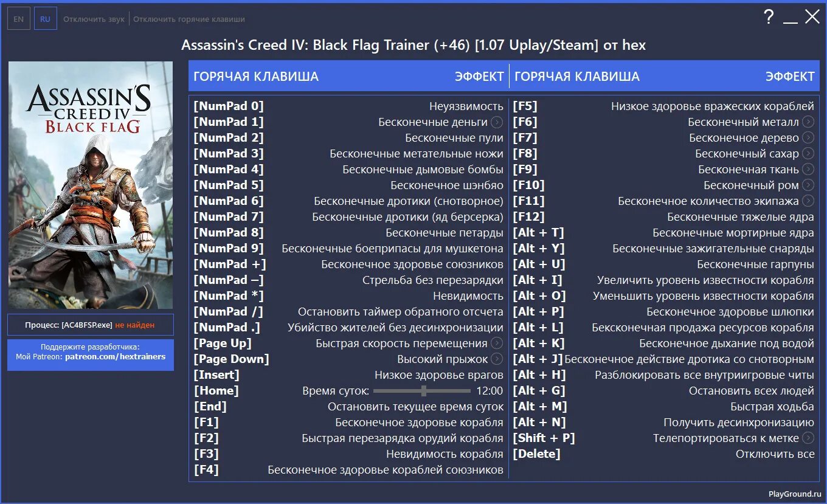The image size is (827, 504).
Task: Open options arrow for Быстрая скорость перемещения
Action: click(x=497, y=343)
